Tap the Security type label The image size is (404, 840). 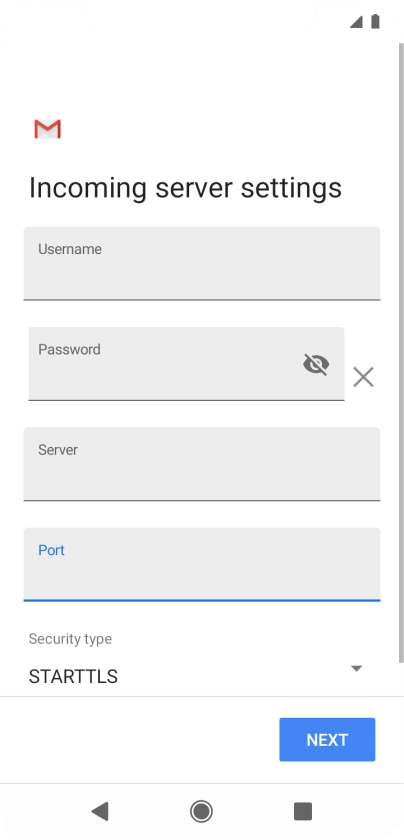(x=70, y=639)
